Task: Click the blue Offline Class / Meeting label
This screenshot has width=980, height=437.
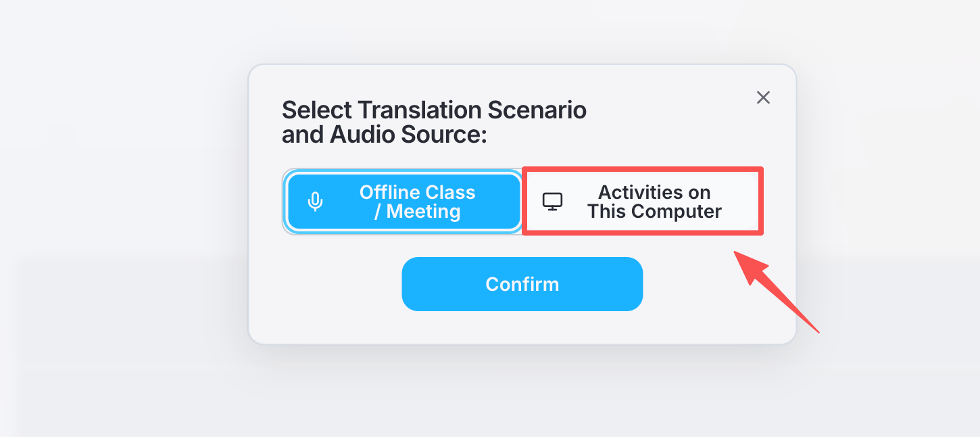Action: coord(416,201)
